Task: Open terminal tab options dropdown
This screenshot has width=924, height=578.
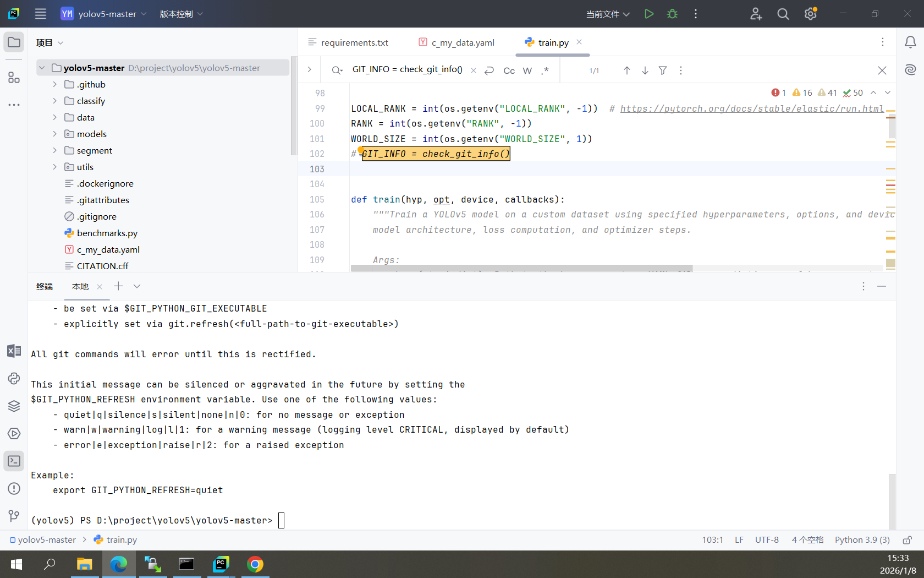Action: click(137, 286)
